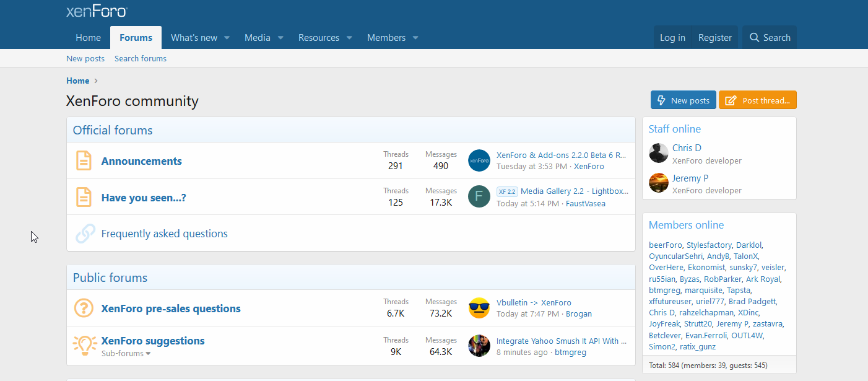The height and width of the screenshot is (381, 868).
Task: Open the Search button in header
Action: click(770, 38)
